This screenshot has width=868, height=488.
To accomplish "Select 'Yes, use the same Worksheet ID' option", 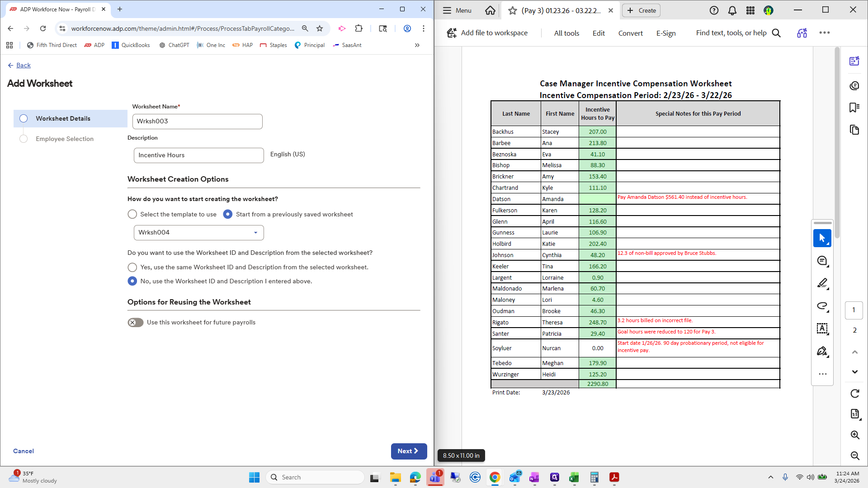I will [x=132, y=267].
